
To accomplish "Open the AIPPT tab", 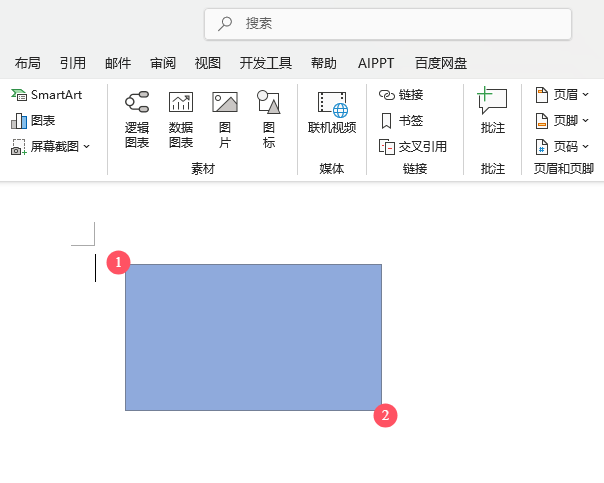I will coord(376,63).
